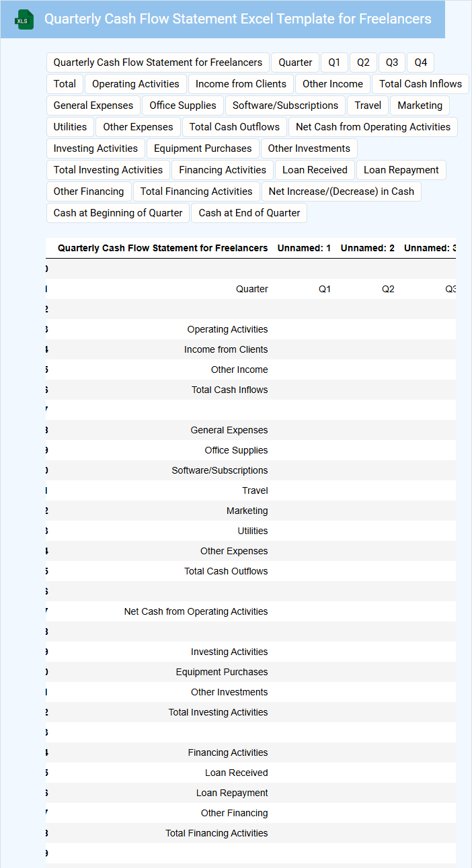Image resolution: width=472 pixels, height=868 pixels.
Task: Click the first column header of the table
Action: coord(163,248)
